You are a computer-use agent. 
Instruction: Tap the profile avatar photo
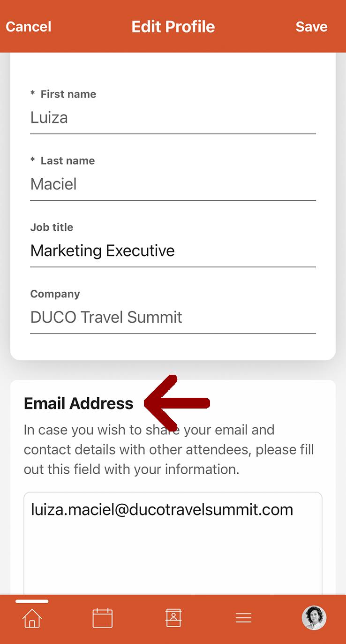(x=314, y=618)
